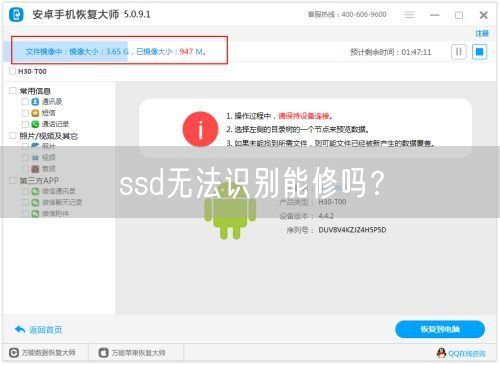Screen dimensions: 500x365
Task: Click the blue app logo in title bar
Action: (16, 15)
